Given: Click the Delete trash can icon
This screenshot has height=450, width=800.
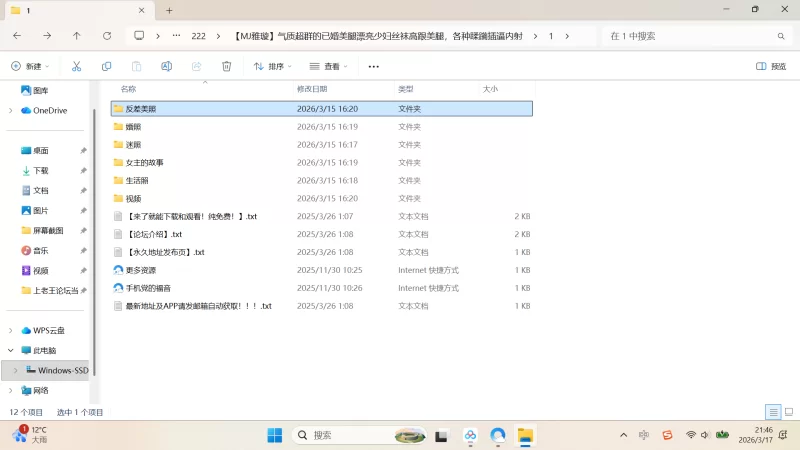Looking at the screenshot, I should pos(227,66).
